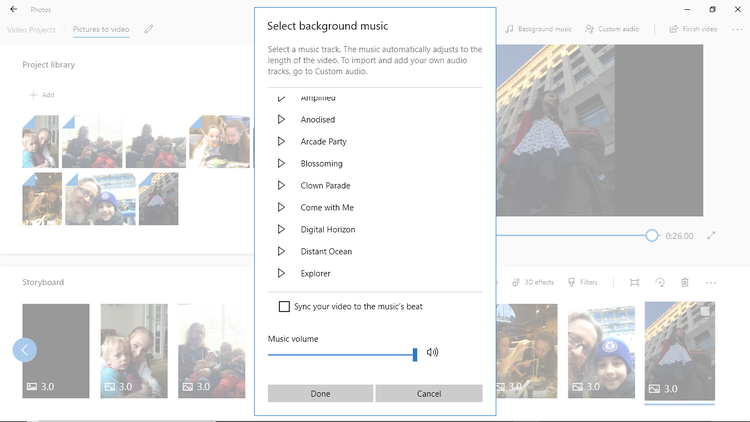The width and height of the screenshot is (750, 422).
Task: Select the Anodised track name
Action: click(x=318, y=120)
